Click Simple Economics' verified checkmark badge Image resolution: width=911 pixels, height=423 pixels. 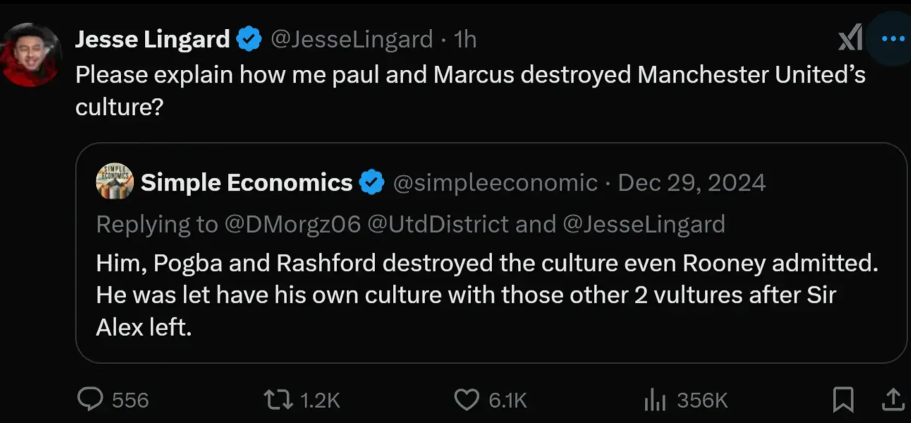[372, 183]
